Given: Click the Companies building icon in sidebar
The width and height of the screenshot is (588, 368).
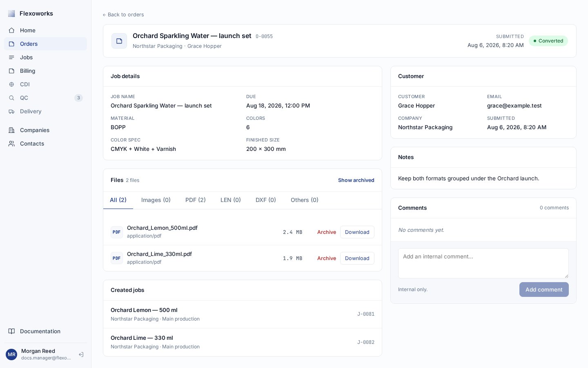Looking at the screenshot, I should click(11, 130).
